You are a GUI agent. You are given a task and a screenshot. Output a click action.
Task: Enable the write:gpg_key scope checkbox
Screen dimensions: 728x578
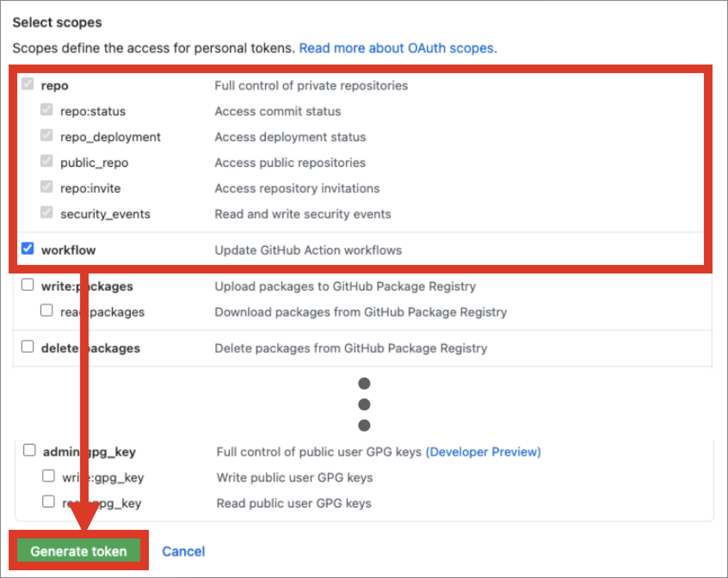click(x=48, y=476)
